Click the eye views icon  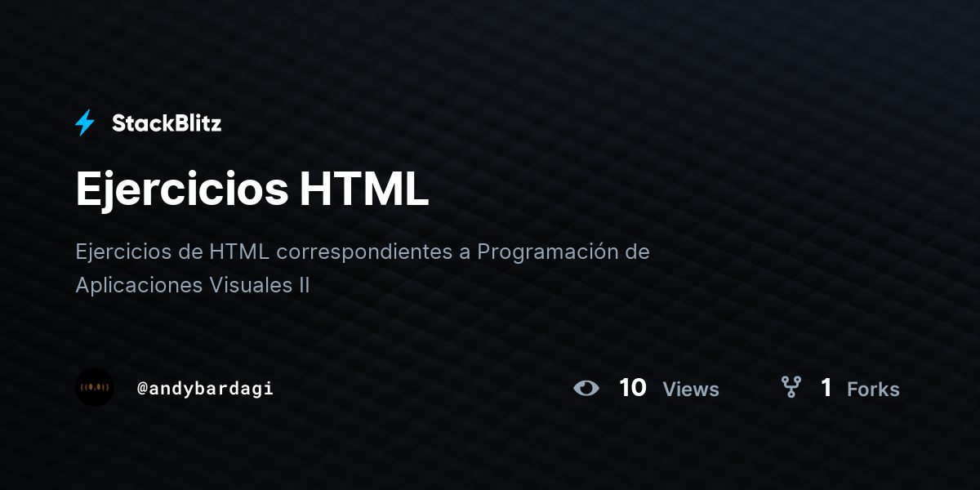[586, 388]
